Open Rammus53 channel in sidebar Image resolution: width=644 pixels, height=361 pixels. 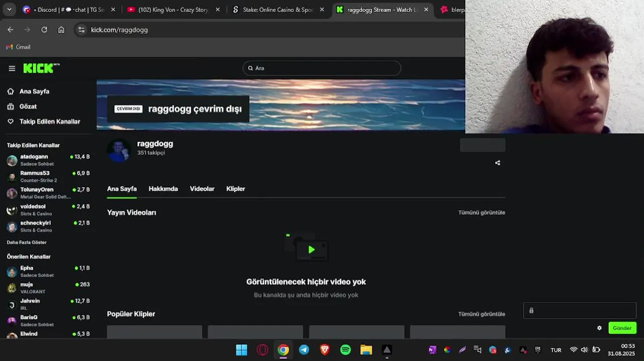point(48,176)
